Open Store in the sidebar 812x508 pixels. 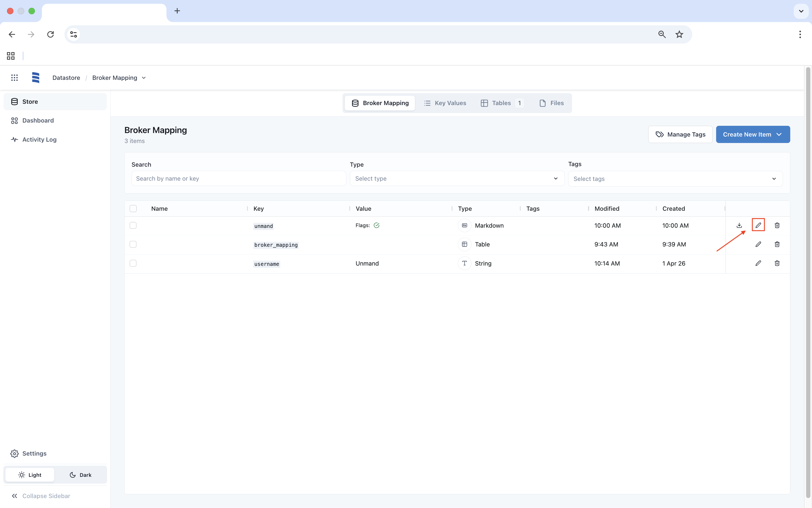[55, 102]
